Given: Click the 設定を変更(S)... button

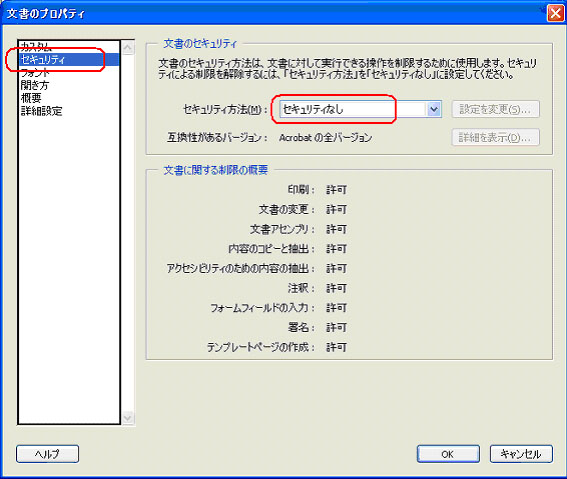Looking at the screenshot, I should 495,109.
